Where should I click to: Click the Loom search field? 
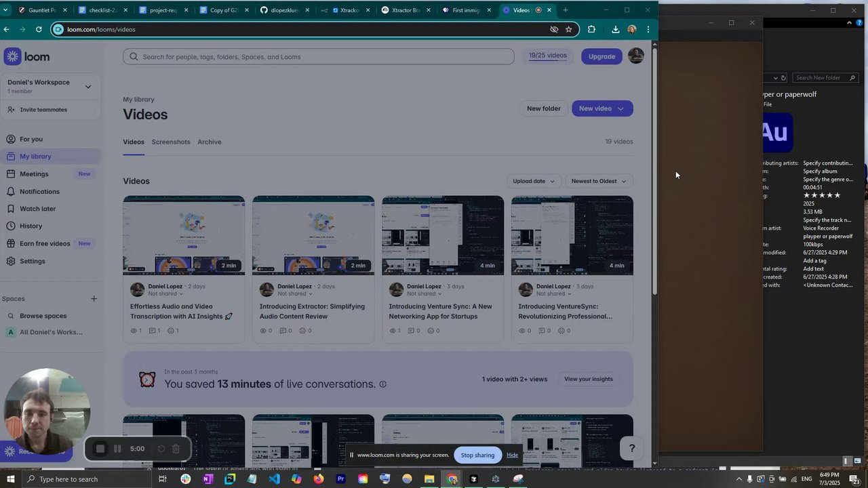tap(319, 57)
